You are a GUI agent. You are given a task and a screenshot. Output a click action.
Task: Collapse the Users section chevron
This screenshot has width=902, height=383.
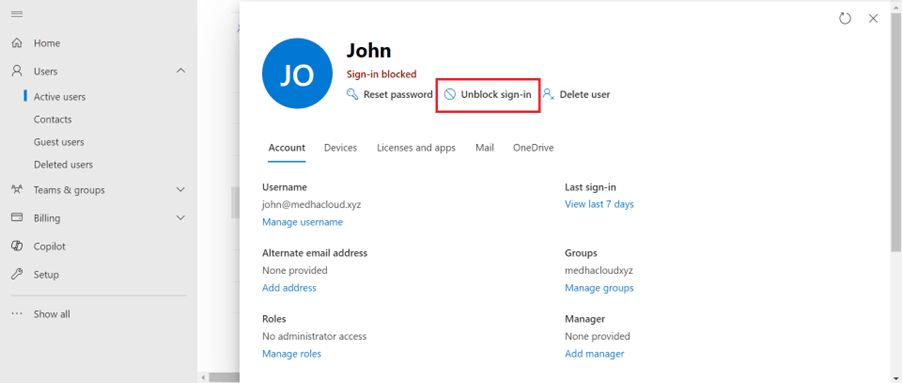181,71
